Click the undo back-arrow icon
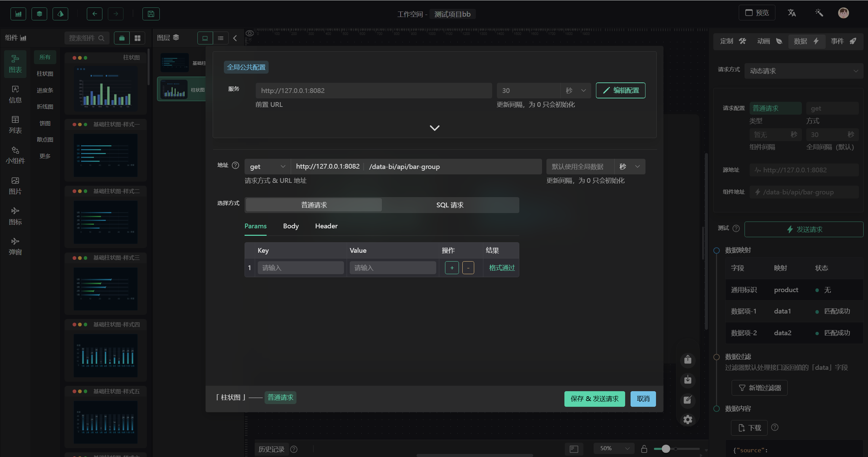This screenshot has height=457, width=868. click(95, 14)
